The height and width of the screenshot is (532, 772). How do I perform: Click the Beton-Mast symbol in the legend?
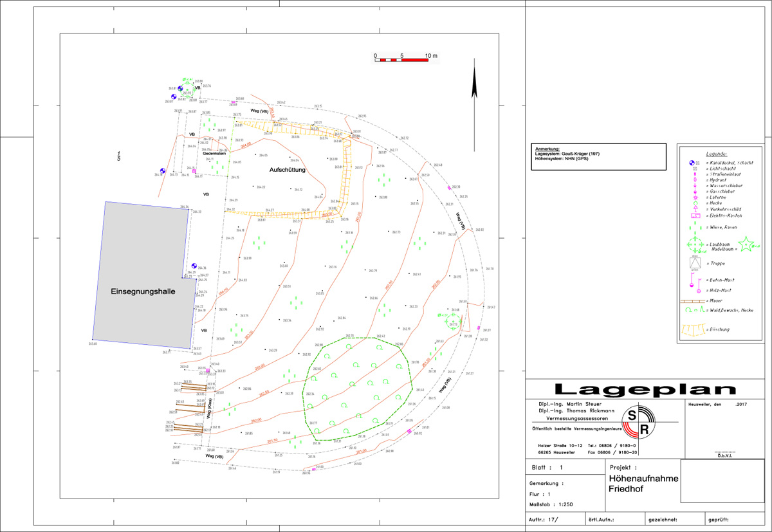tap(692, 280)
